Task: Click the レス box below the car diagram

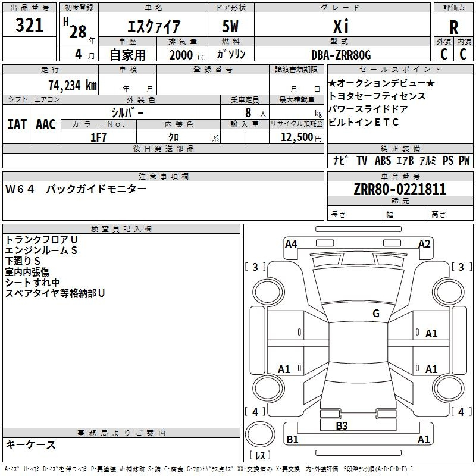Action: coord(260,456)
